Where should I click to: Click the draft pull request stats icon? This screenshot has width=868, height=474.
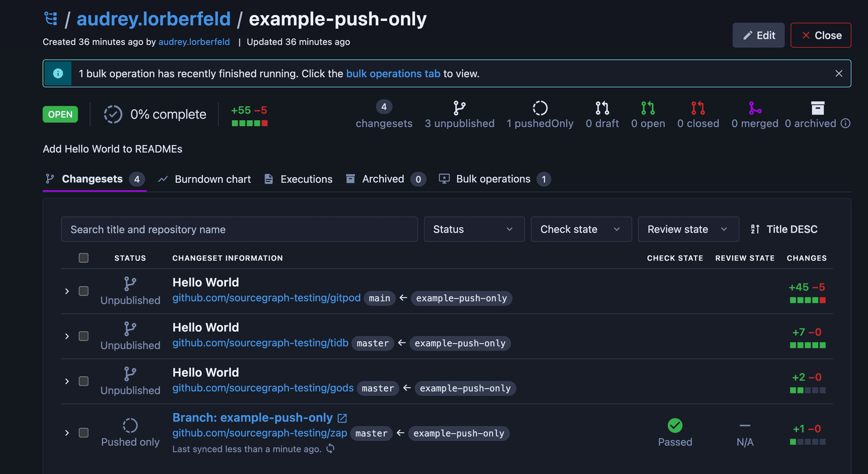(x=602, y=108)
